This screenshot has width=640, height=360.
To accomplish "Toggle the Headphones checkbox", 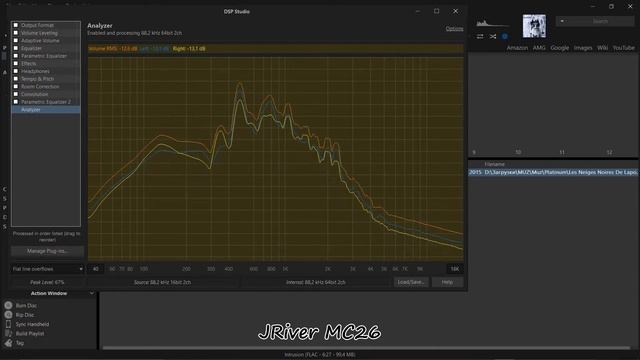I will pyautogui.click(x=16, y=71).
